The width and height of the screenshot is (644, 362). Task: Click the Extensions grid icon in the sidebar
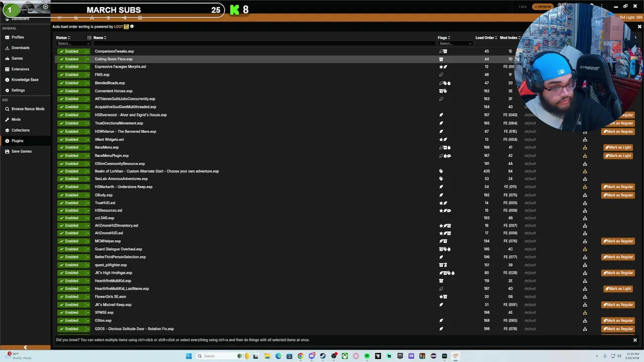[7, 69]
